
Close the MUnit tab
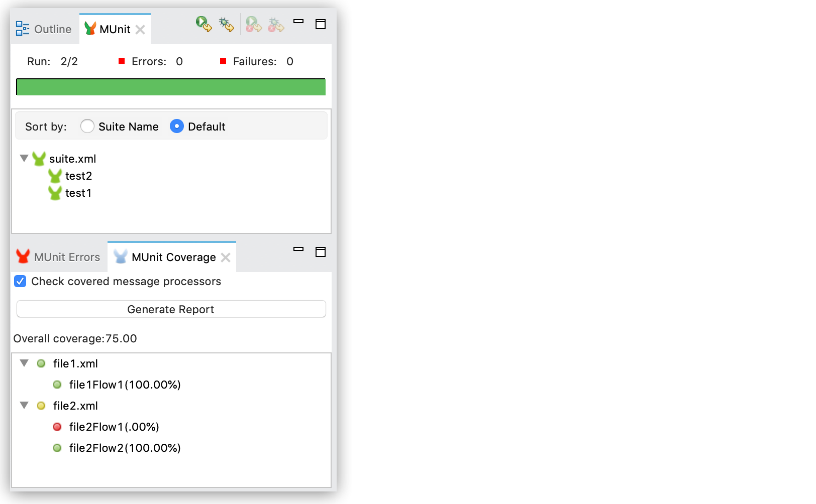[x=141, y=30]
